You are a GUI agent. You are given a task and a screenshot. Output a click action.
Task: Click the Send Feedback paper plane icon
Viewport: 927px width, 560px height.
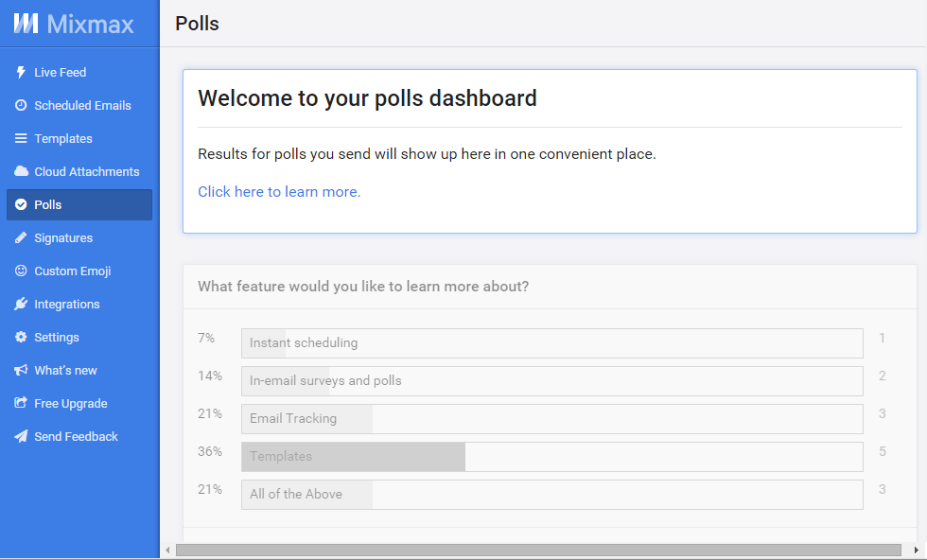tap(21, 436)
